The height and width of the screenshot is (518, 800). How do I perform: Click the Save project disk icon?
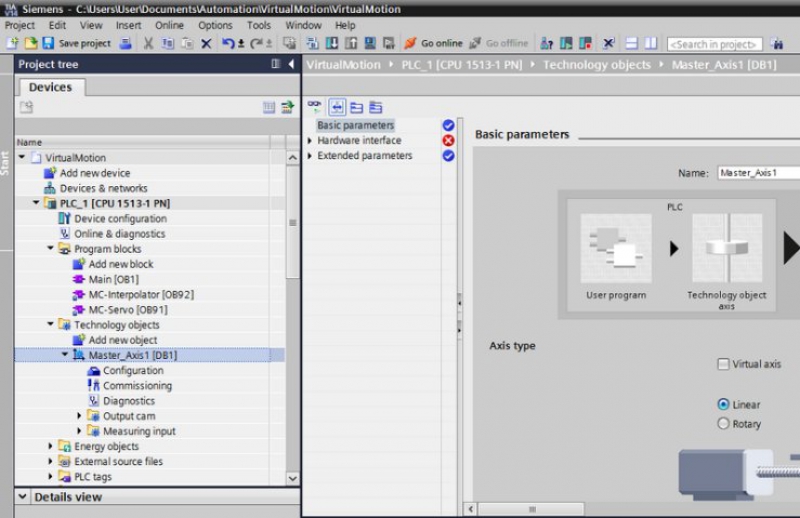pos(48,43)
